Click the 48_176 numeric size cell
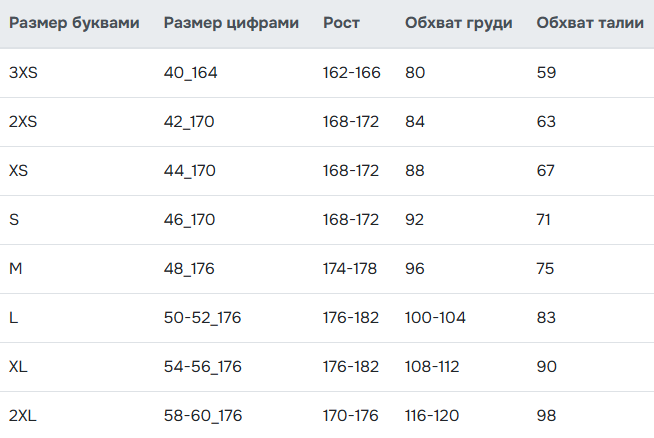The width and height of the screenshot is (654, 438). tap(189, 269)
